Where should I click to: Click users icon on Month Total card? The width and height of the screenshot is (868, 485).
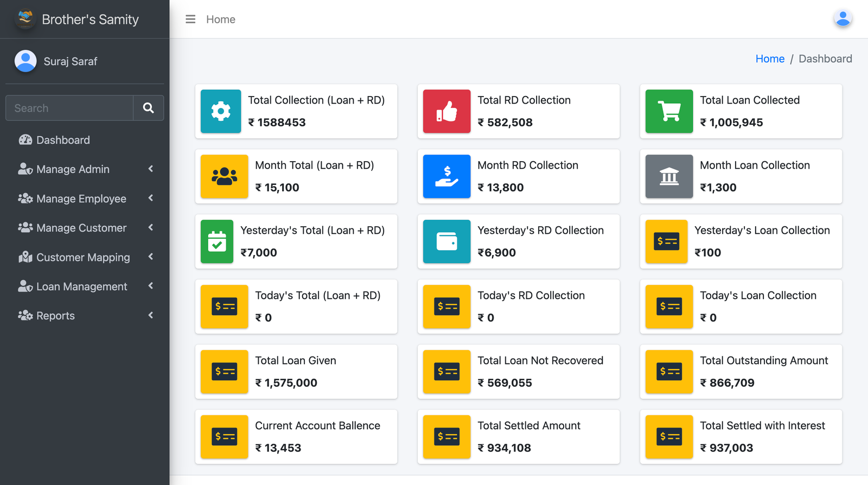tap(225, 176)
